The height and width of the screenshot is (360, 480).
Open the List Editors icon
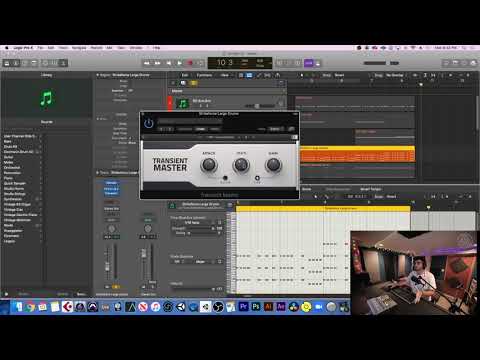click(446, 63)
